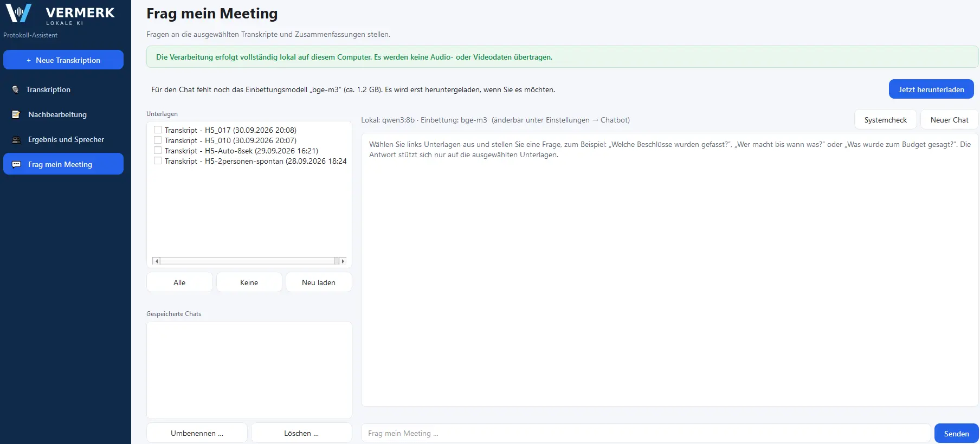
Task: Click the microphone icon beside Transkription
Action: tap(15, 89)
